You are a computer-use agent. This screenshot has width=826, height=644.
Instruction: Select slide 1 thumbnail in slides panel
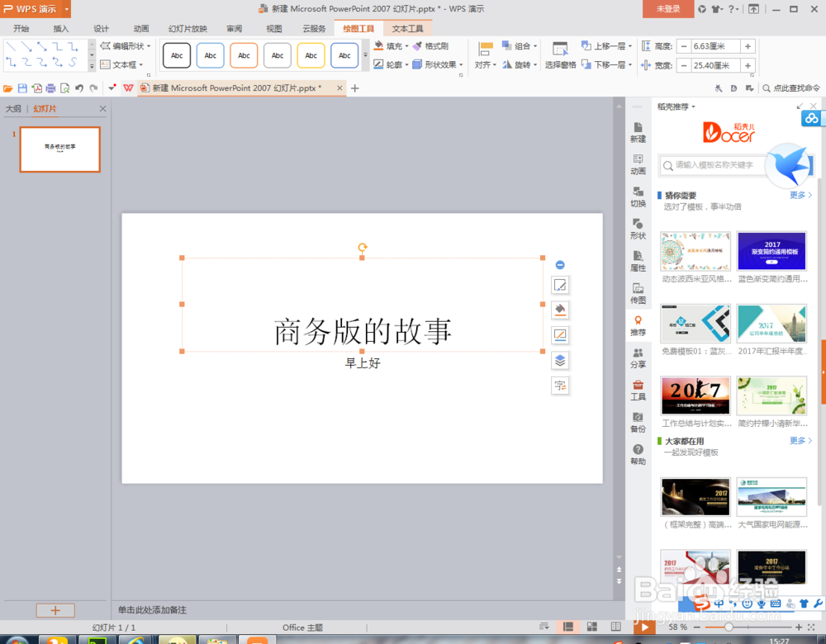point(59,149)
